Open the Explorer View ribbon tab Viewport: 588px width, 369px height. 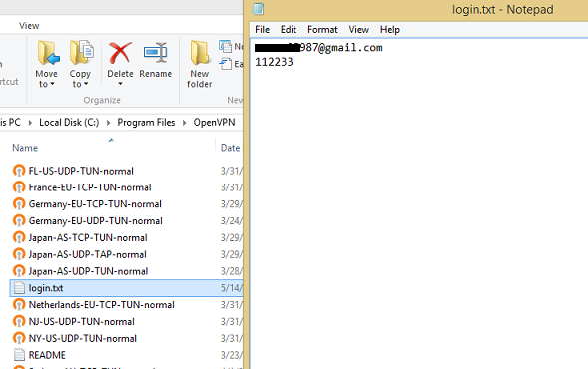[29, 26]
